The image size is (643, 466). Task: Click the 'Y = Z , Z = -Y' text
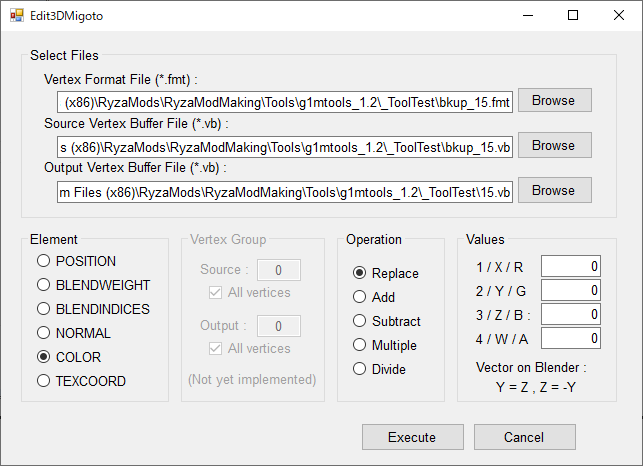pyautogui.click(x=536, y=387)
